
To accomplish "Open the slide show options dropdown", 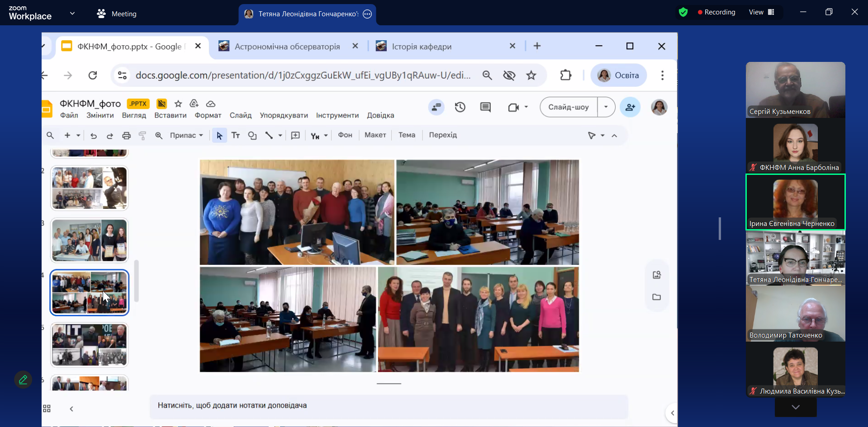I will coord(606,107).
